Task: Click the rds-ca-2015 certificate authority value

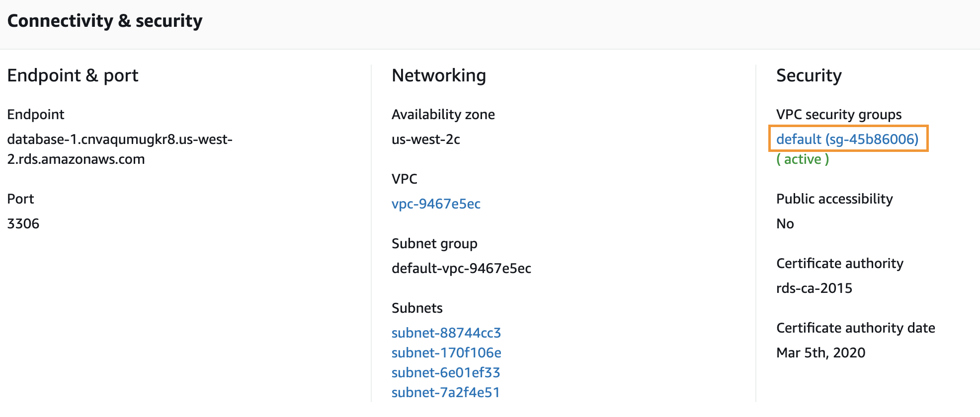Action: 814,288
